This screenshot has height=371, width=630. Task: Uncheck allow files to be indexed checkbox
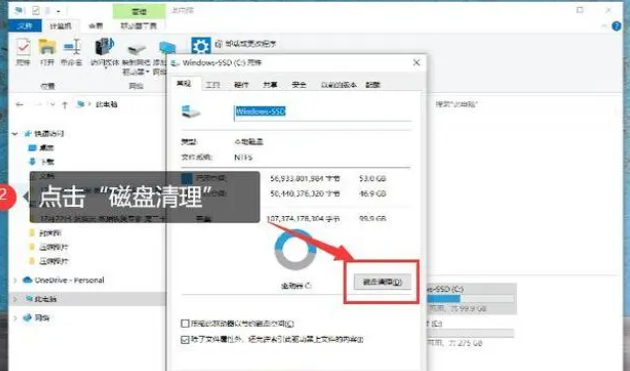185,340
